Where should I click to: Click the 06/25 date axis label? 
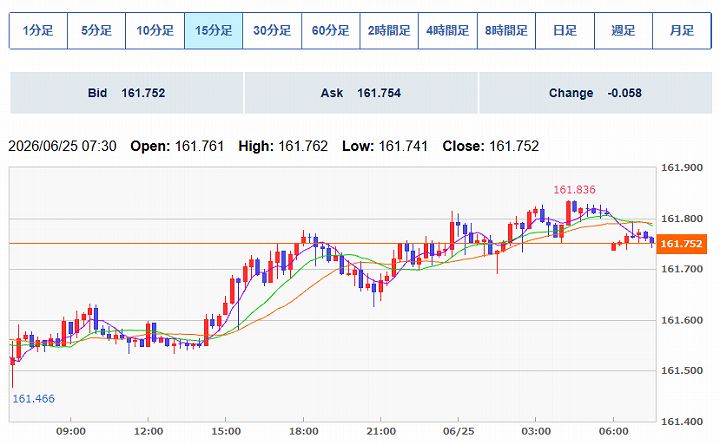[458, 432]
